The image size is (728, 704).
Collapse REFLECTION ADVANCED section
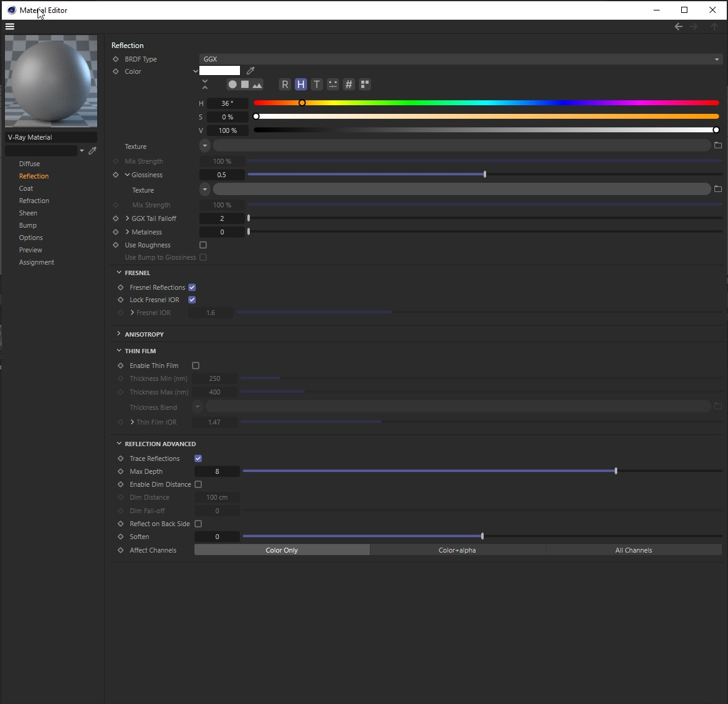point(119,444)
